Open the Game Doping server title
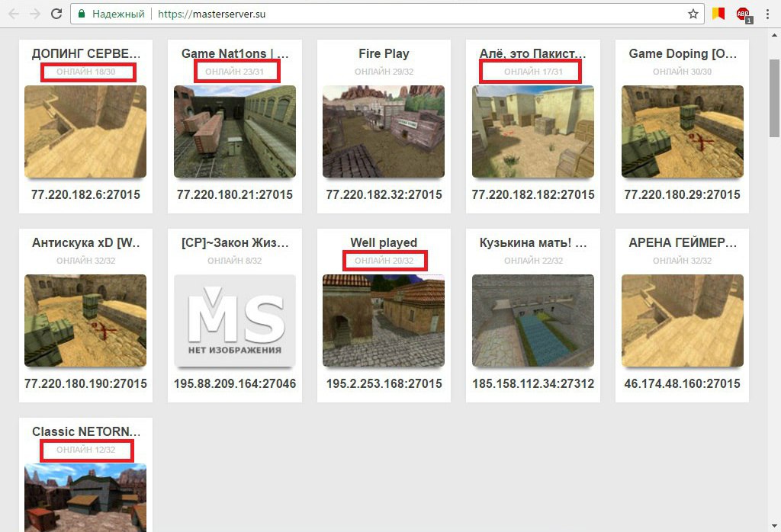This screenshot has width=781, height=532. [x=683, y=54]
